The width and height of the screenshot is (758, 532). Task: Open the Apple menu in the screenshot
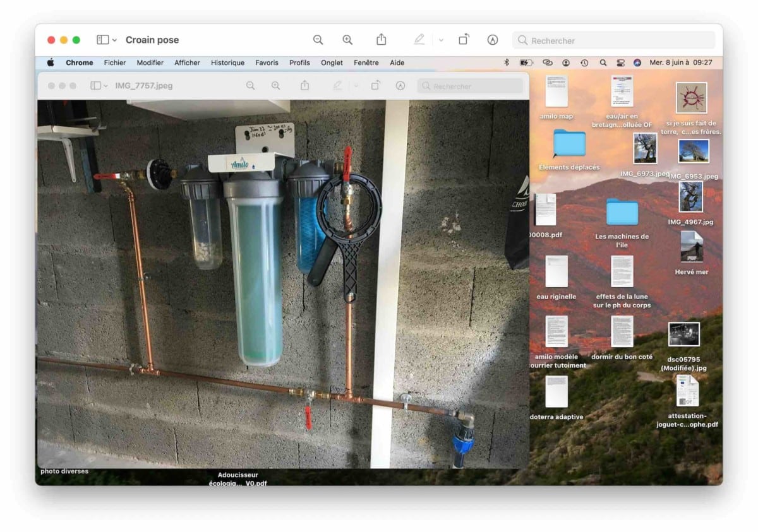click(x=51, y=62)
